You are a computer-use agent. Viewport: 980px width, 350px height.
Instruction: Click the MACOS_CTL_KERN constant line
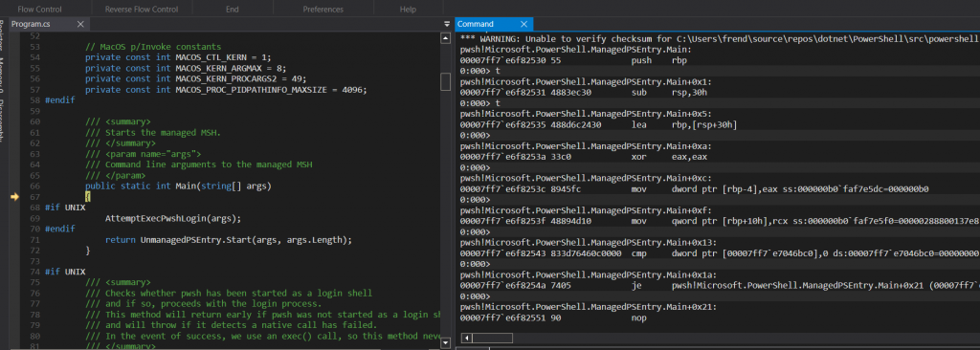[x=178, y=57]
